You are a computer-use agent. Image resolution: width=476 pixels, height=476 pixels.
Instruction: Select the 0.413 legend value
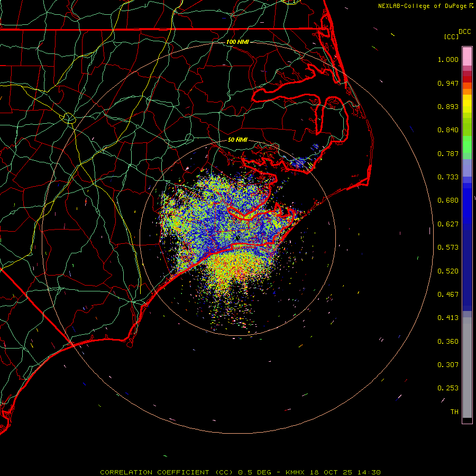448,318
